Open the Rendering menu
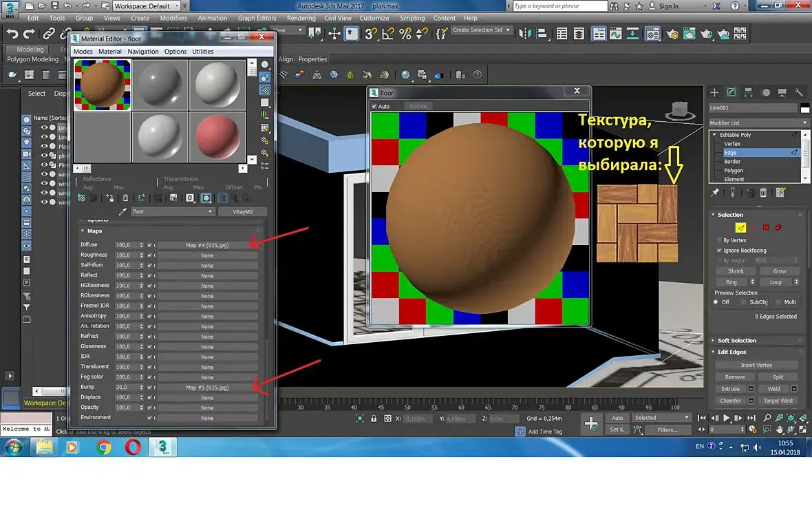Image resolution: width=812 pixels, height=508 pixels. point(301,19)
